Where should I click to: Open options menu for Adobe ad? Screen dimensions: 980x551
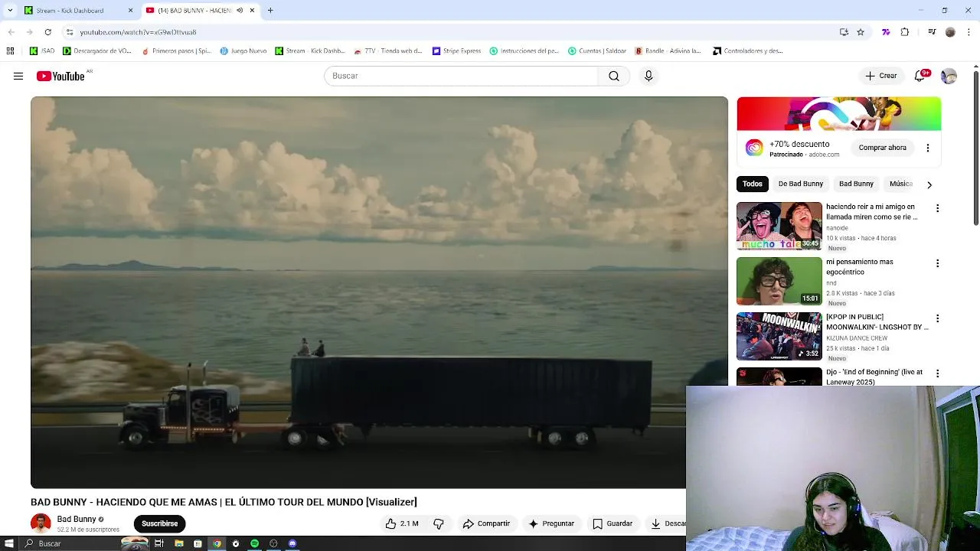point(928,148)
